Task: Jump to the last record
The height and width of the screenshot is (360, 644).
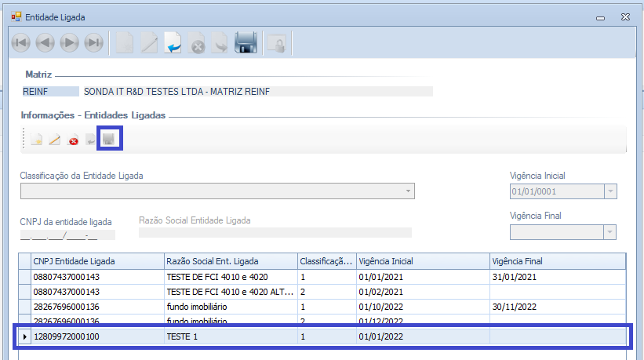Action: tap(94, 44)
